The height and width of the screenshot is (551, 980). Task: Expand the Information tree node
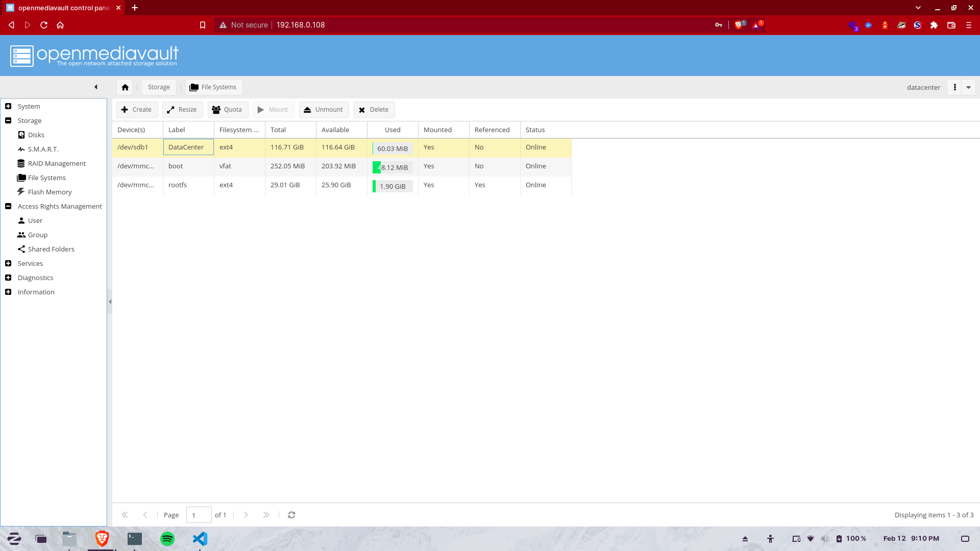point(8,292)
